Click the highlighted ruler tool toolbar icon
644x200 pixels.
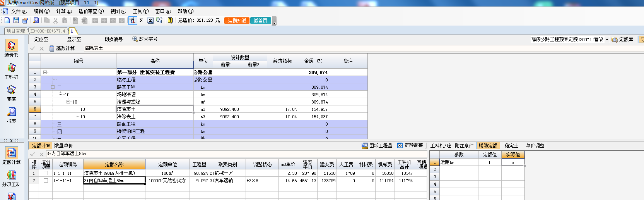tap(133, 21)
